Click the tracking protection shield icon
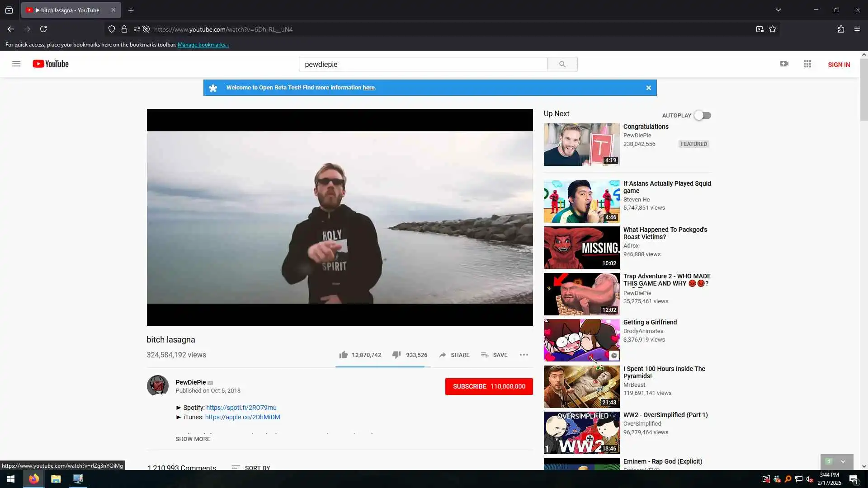The height and width of the screenshot is (488, 868). (x=112, y=29)
